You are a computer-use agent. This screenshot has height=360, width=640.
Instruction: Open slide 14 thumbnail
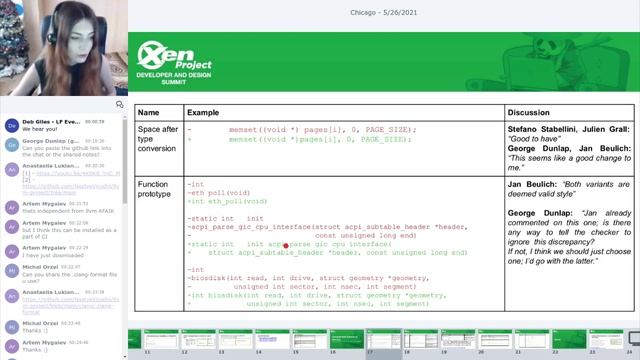point(272,339)
